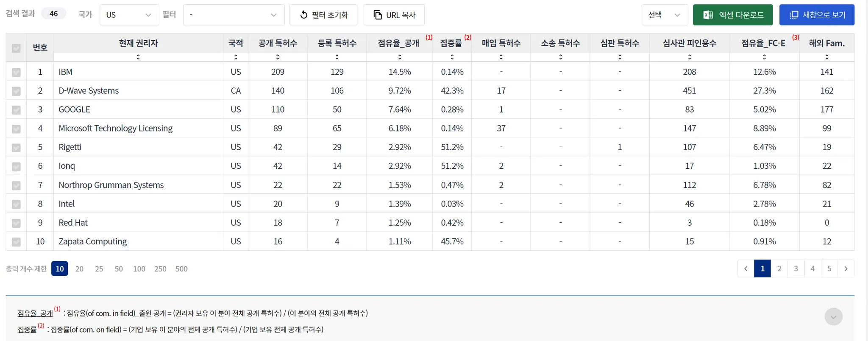Set output limit to 100 rows
The width and height of the screenshot is (868, 341).
pos(139,269)
